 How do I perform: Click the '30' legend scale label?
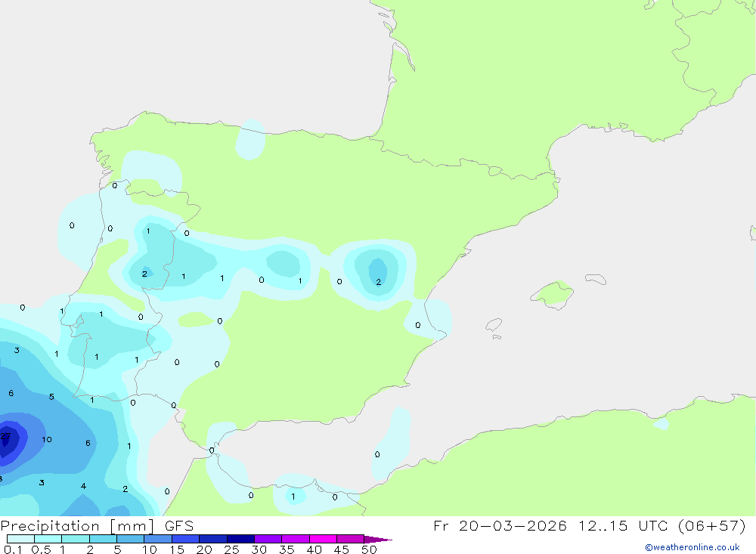(259, 549)
